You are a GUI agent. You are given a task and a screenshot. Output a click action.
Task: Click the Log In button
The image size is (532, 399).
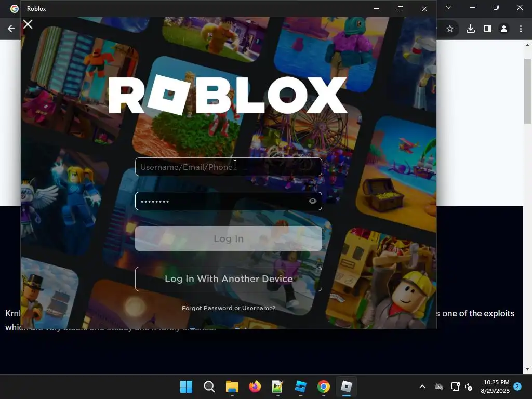click(x=229, y=239)
